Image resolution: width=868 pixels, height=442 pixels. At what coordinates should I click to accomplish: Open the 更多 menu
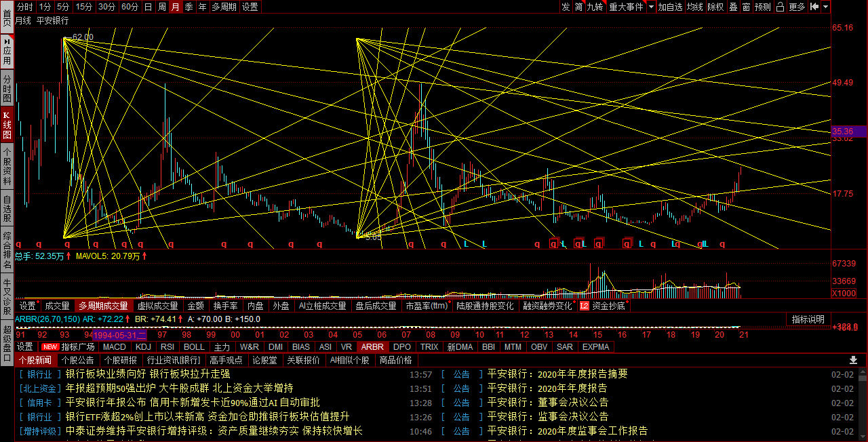point(797,7)
